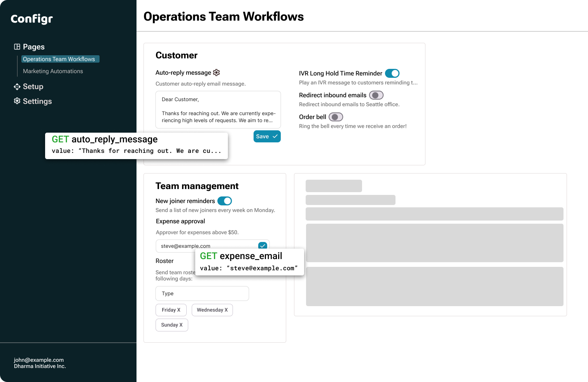
Task: Click the Configr logo
Action: tap(31, 19)
